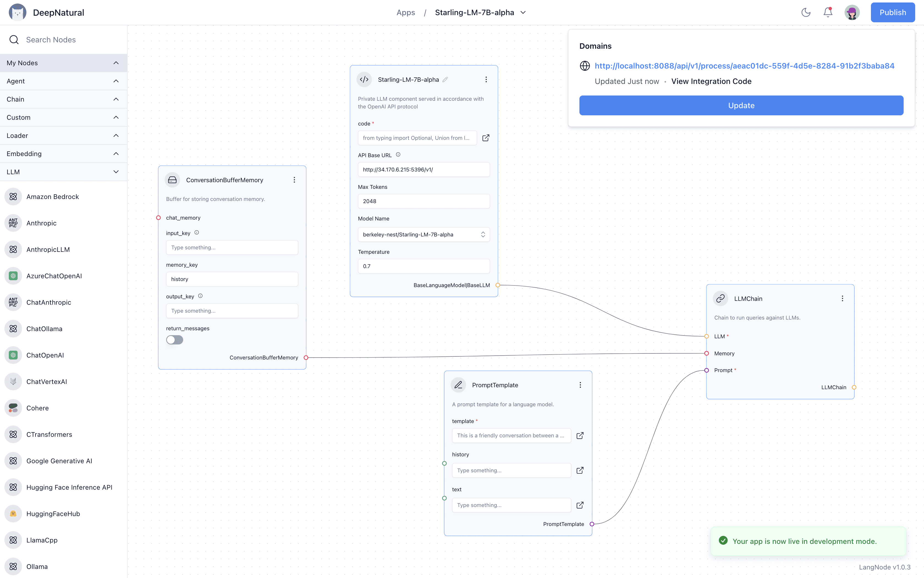Click PromptTemplate template field
This screenshot has width=924, height=578.
coord(511,435)
